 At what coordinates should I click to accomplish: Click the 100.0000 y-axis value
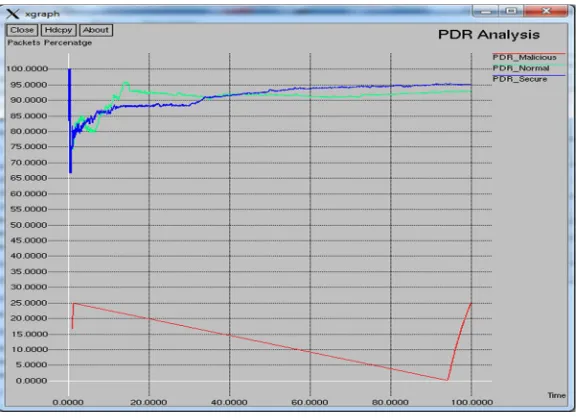click(x=27, y=69)
